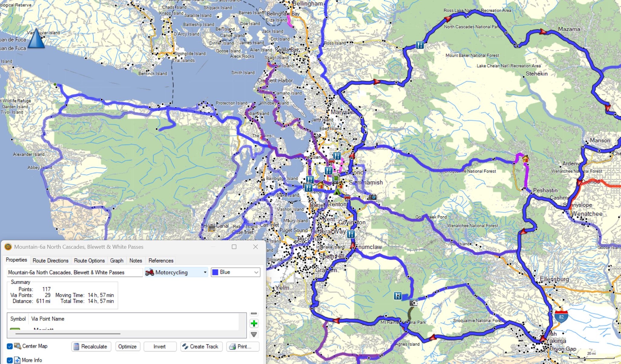Screen dimensions: 621x364
Task: Open the Blue route color dropdown
Action: pos(235,272)
